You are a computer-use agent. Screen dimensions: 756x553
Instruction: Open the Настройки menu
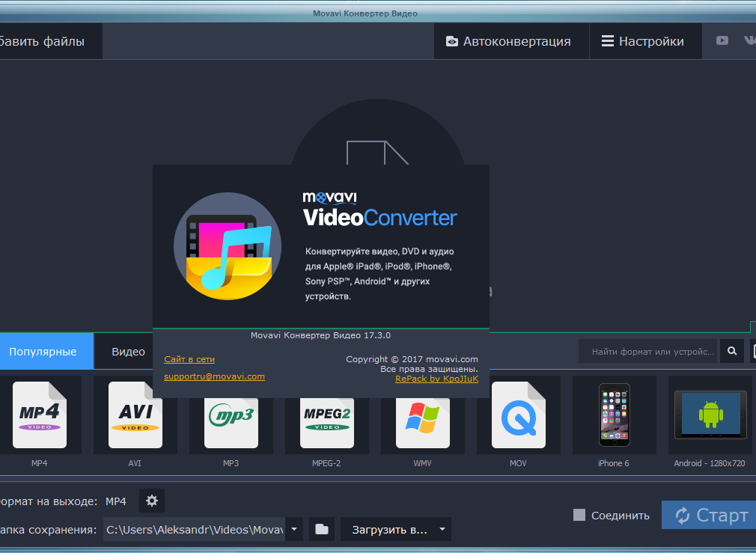[645, 41]
